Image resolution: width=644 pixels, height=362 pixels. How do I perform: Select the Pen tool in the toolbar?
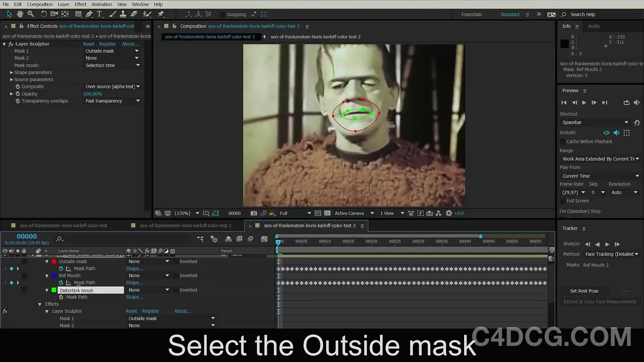click(x=89, y=14)
